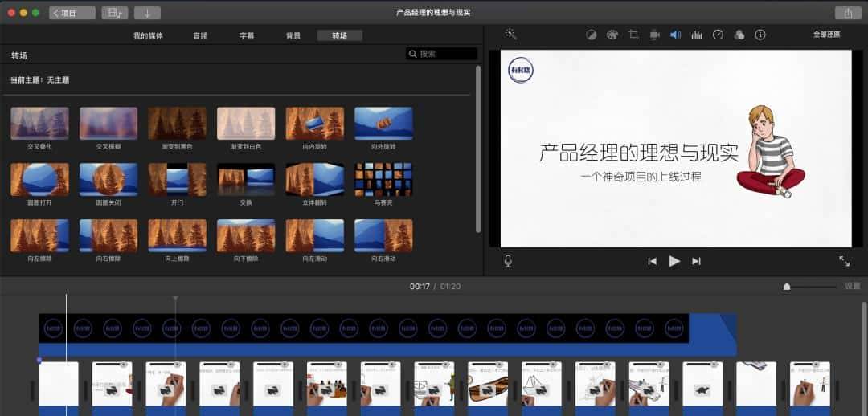Switch to the 我的媒体 tab
Screen dimensions: 868x416
(x=149, y=35)
